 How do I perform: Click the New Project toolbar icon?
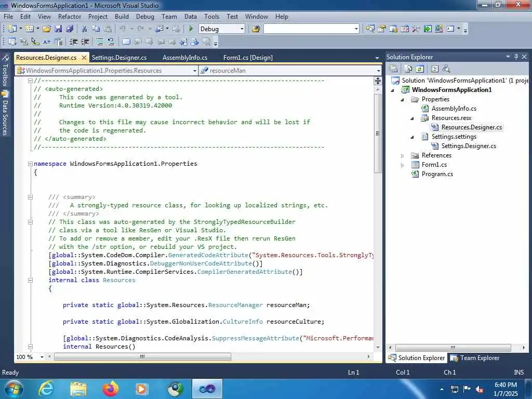tap(12, 29)
